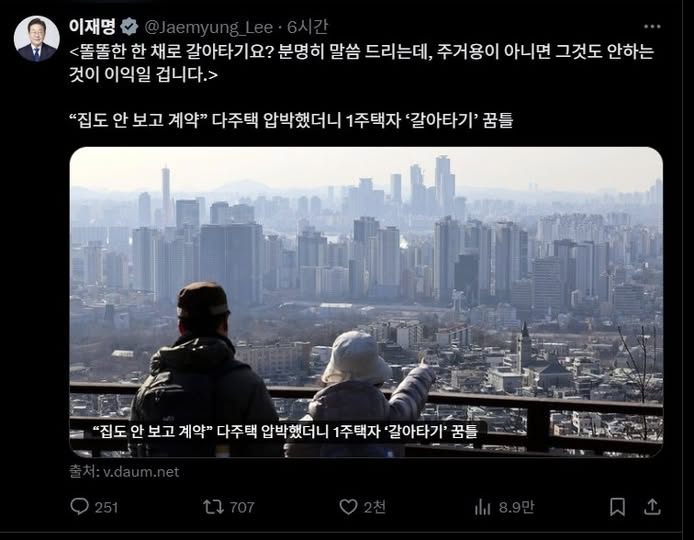Repost using the retweet icon
Image resolution: width=694 pixels, height=540 pixels.
[x=213, y=507]
